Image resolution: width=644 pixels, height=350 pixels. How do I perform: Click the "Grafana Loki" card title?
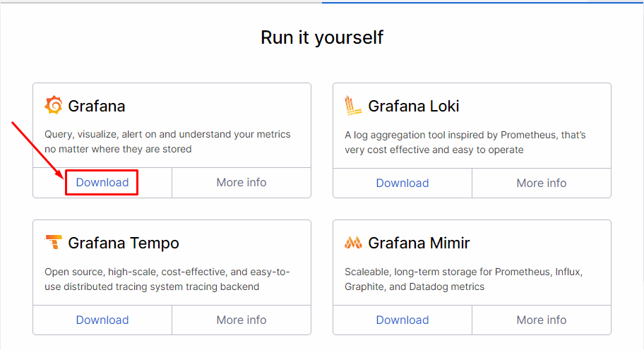(414, 106)
